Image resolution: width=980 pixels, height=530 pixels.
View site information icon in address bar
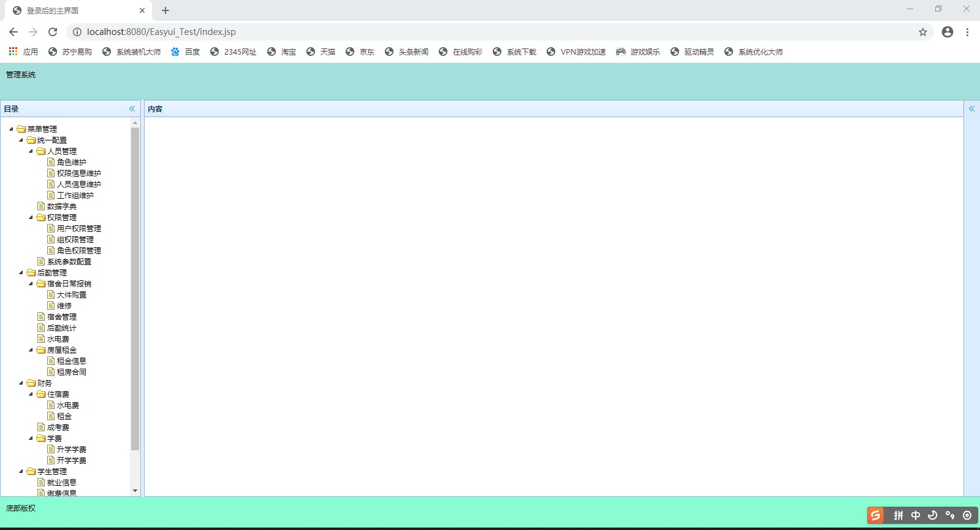coord(77,32)
